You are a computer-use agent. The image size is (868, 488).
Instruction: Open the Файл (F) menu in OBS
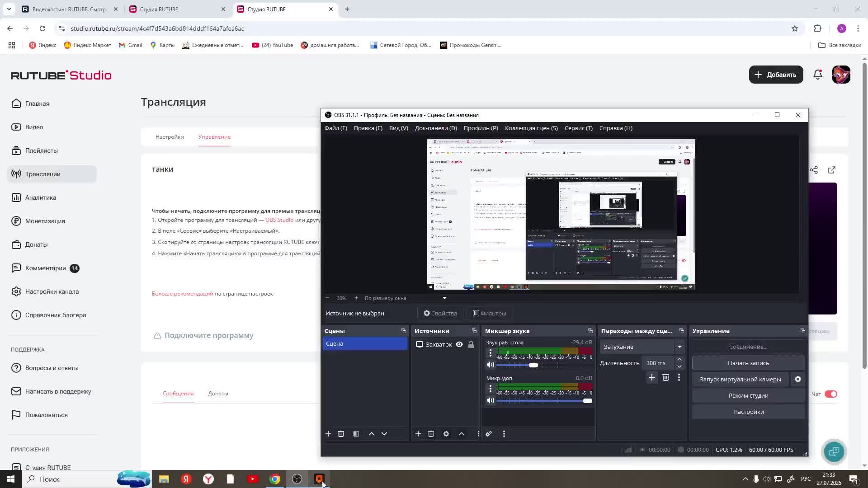tap(336, 128)
